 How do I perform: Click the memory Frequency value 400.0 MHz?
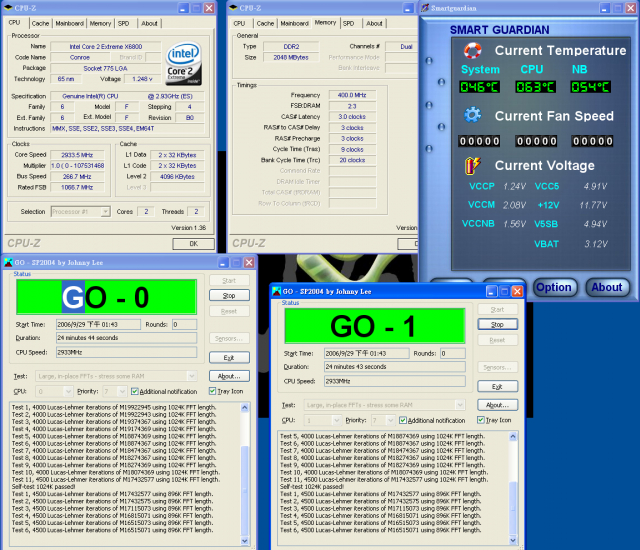[x=352, y=95]
